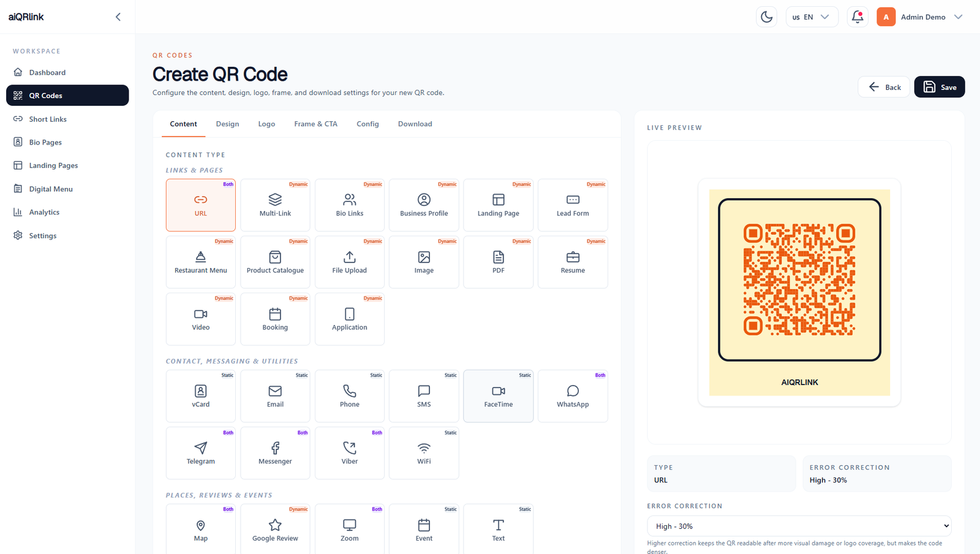The width and height of the screenshot is (980, 554).
Task: Pick the Messenger content type
Action: coord(275,453)
